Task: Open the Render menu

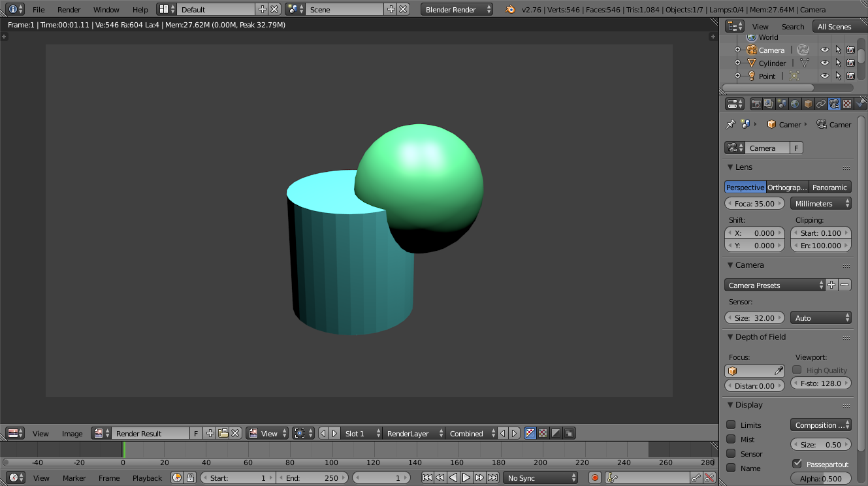Action: pyautogui.click(x=68, y=9)
